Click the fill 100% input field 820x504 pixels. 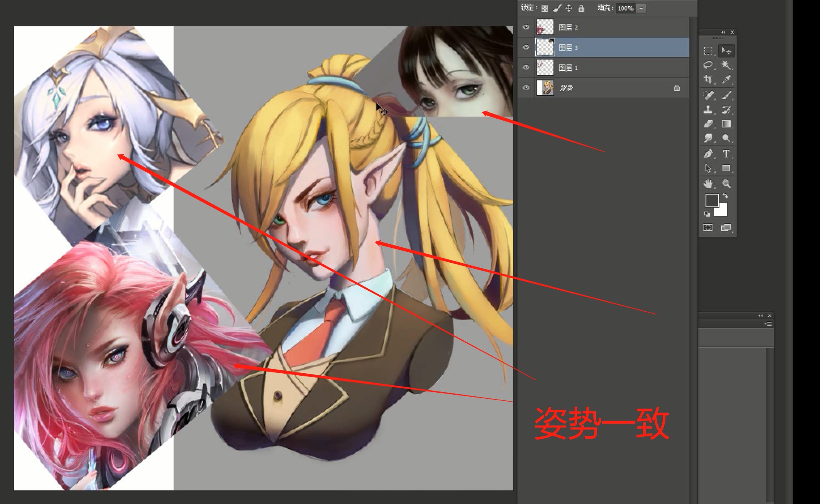tap(625, 9)
